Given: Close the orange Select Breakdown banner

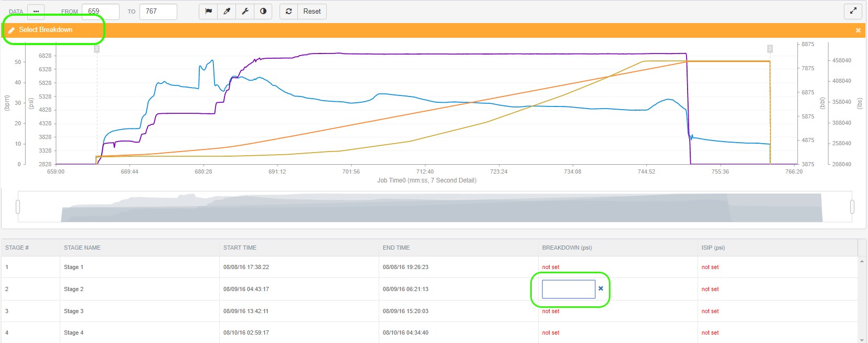Looking at the screenshot, I should point(858,30).
